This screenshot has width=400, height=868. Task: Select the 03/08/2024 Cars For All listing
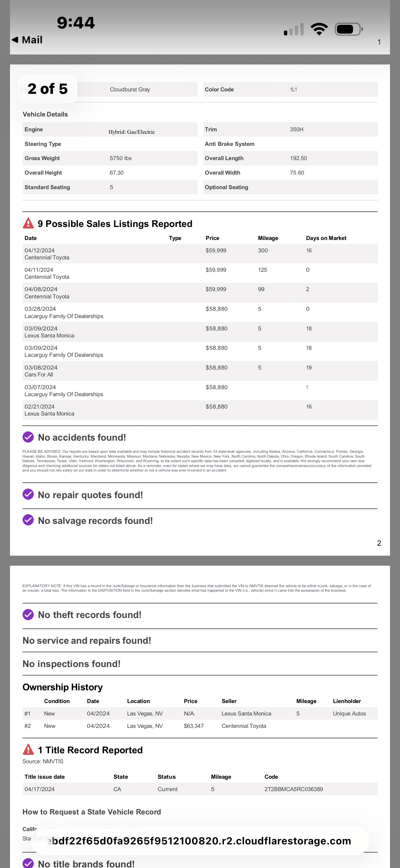tap(200, 371)
